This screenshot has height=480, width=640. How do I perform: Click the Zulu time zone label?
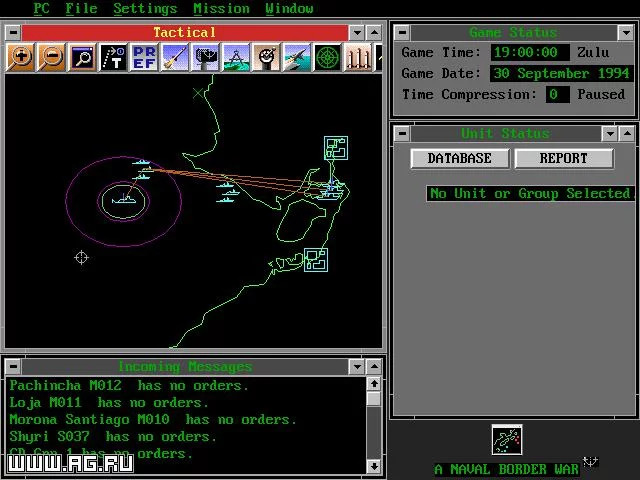tap(593, 52)
